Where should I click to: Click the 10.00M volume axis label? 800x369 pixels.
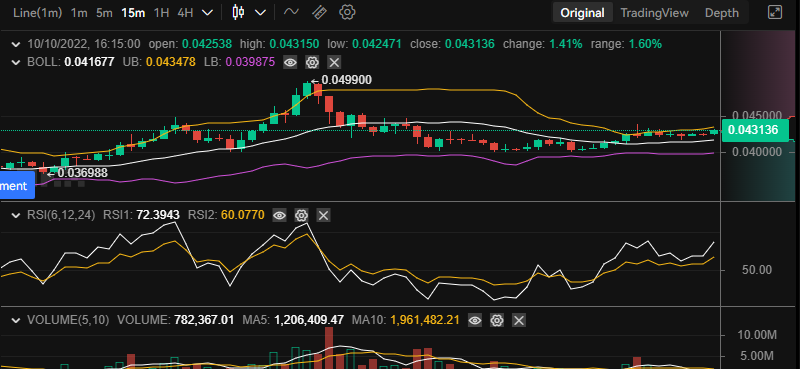(757, 335)
